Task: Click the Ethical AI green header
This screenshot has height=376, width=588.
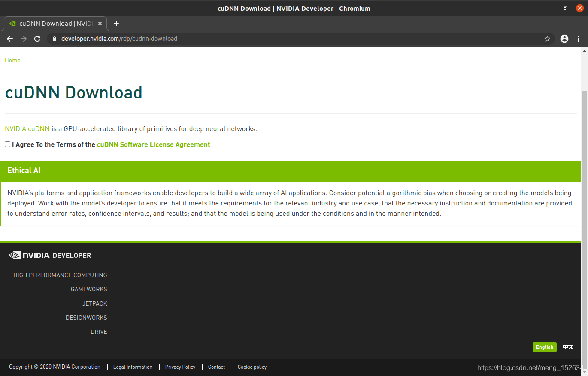Action: (291, 171)
